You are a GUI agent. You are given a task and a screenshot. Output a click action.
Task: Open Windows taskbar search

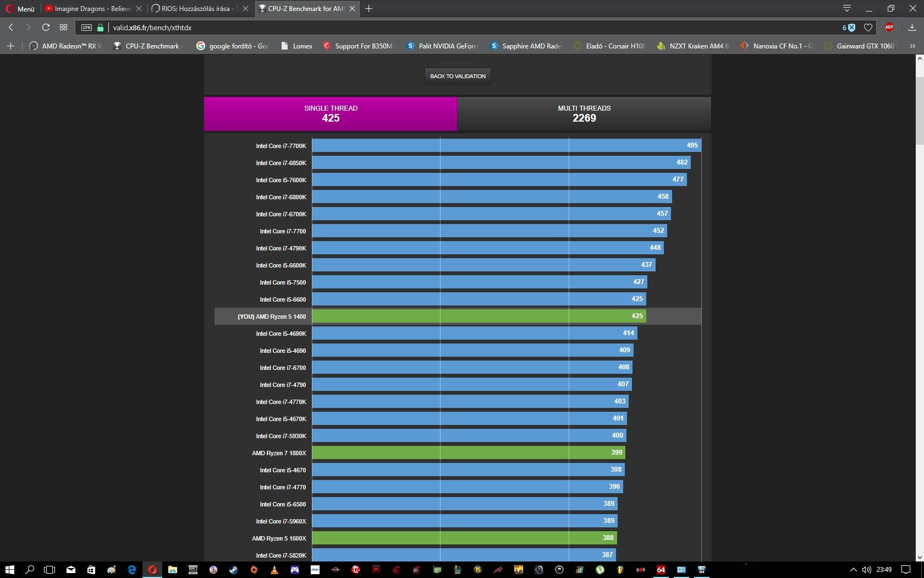pyautogui.click(x=30, y=570)
